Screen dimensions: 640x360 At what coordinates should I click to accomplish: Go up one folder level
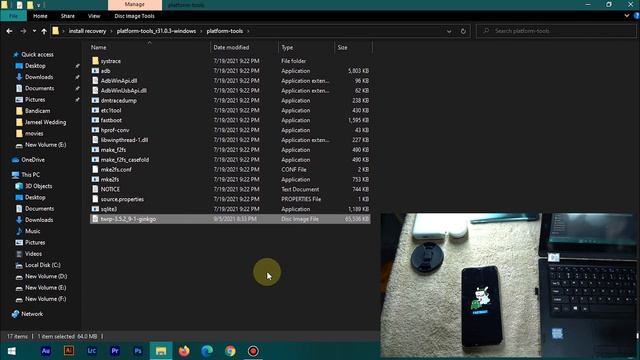tap(44, 31)
